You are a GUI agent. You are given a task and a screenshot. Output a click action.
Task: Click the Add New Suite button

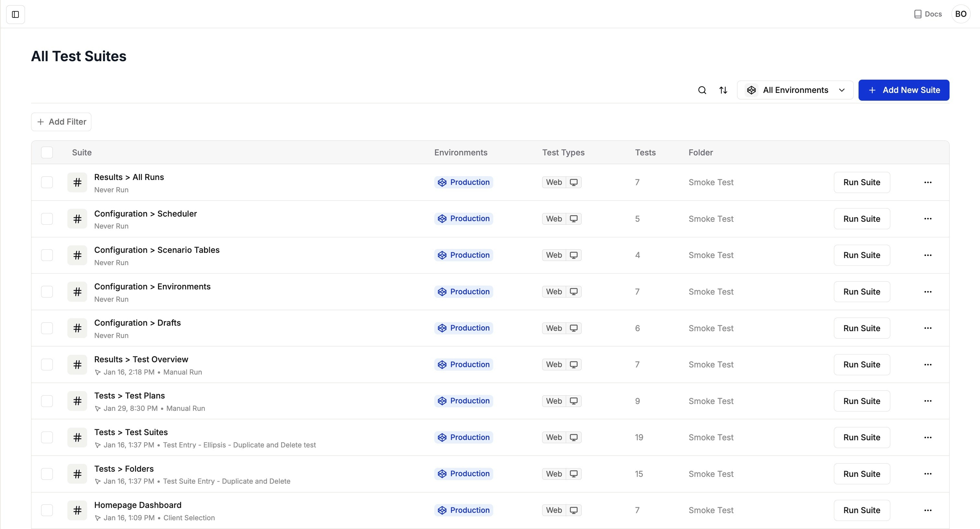[x=904, y=90]
